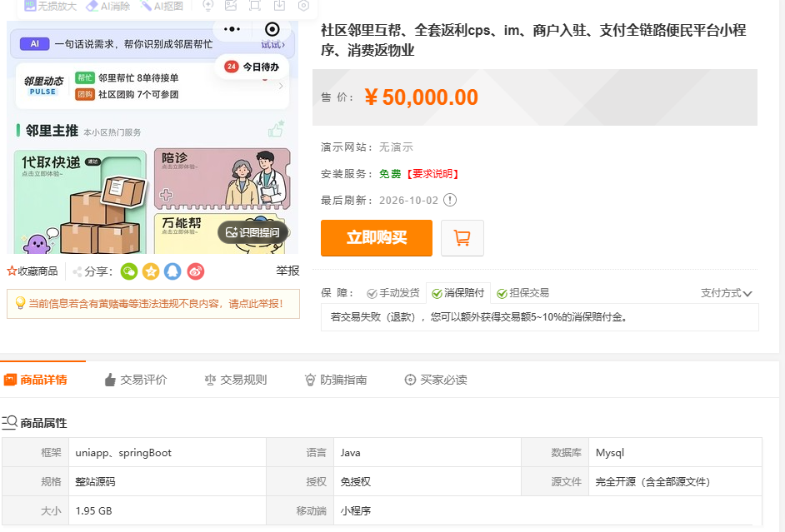Click the price ¥50,000.00
Viewport: 785px width, 532px height.
[x=421, y=97]
